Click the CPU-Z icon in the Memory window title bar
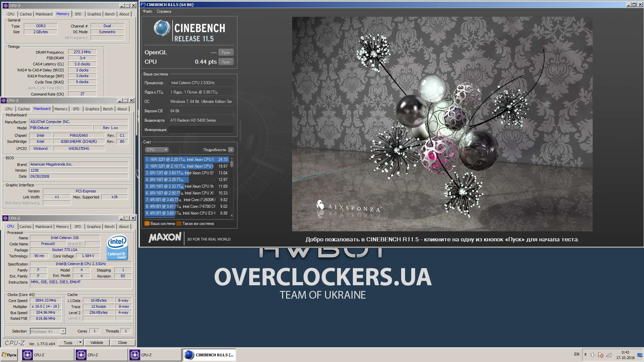 click(5, 6)
